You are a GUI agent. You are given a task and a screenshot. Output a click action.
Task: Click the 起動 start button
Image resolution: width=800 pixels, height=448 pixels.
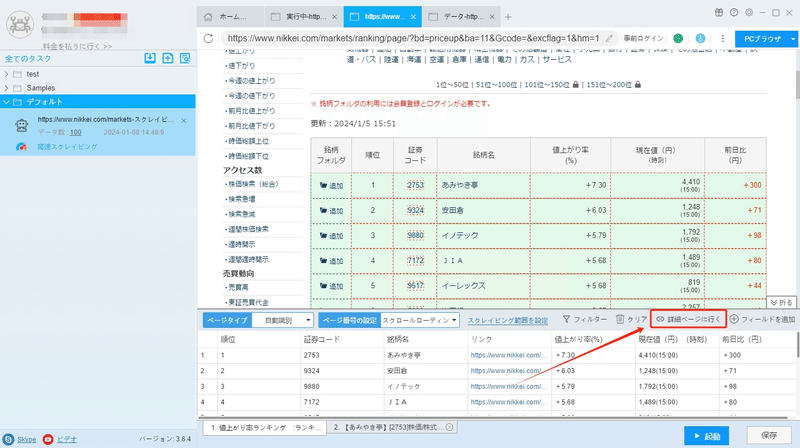706,436
